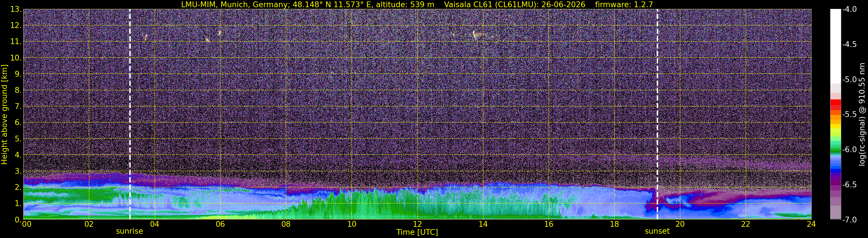Click the time tick label '04'
The height and width of the screenshot is (238, 868).
pyautogui.click(x=154, y=224)
